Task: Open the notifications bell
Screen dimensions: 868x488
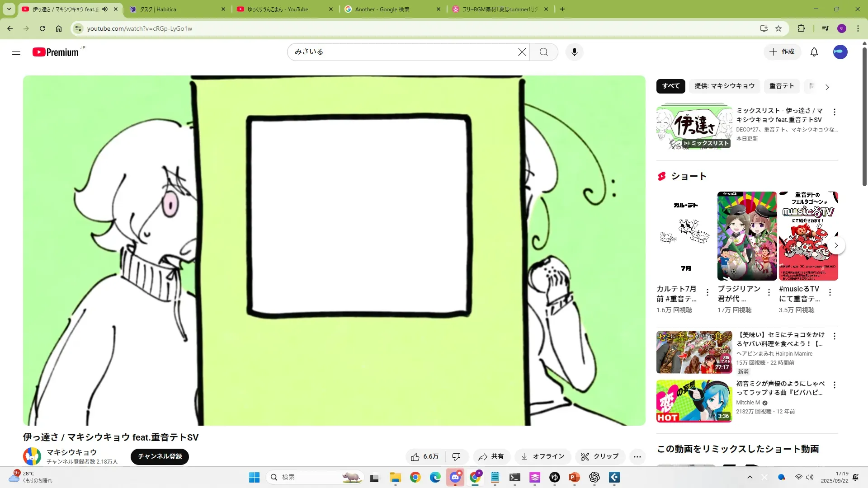Action: (x=814, y=52)
